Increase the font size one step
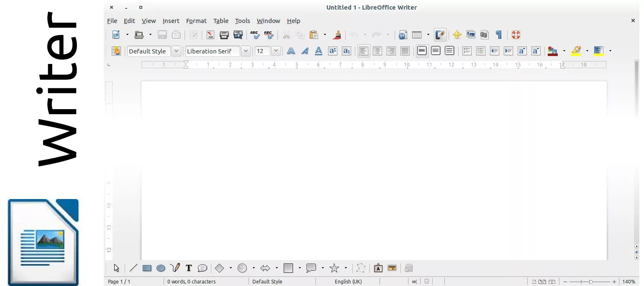Screen dimensions: 644x286 click(x=522, y=51)
